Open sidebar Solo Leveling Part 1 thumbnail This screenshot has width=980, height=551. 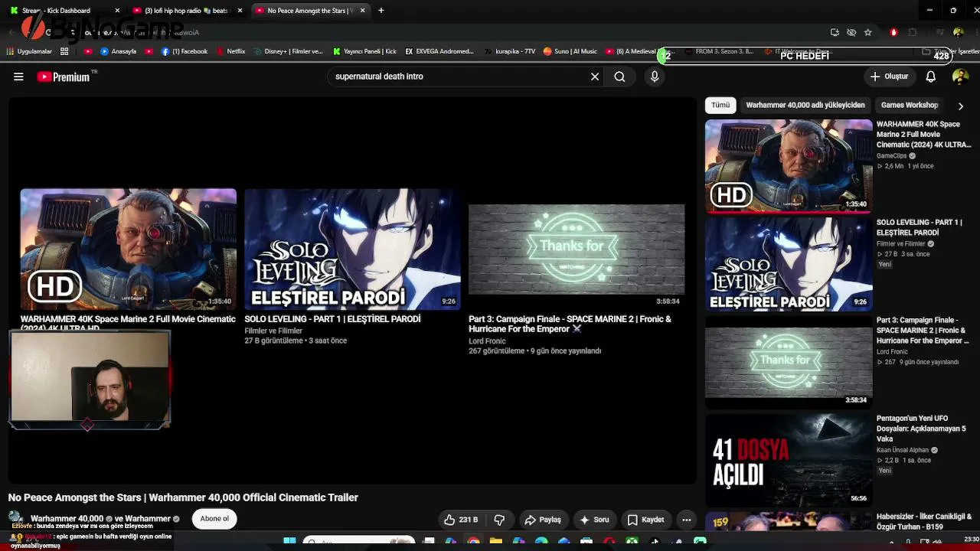[x=789, y=264]
